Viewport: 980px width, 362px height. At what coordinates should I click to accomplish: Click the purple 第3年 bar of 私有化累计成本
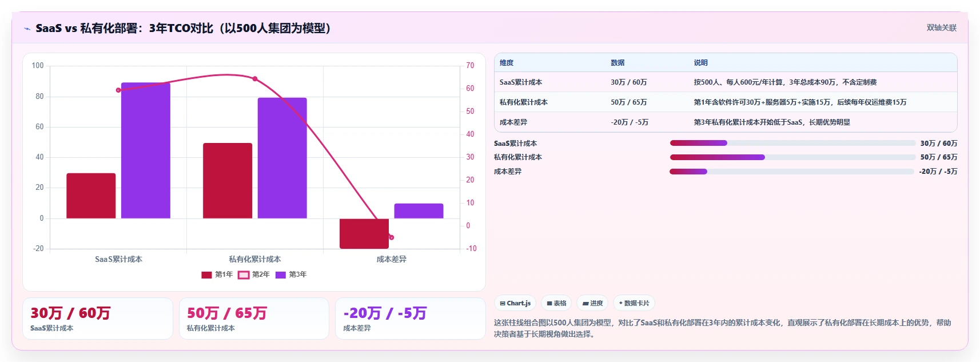tap(282, 158)
